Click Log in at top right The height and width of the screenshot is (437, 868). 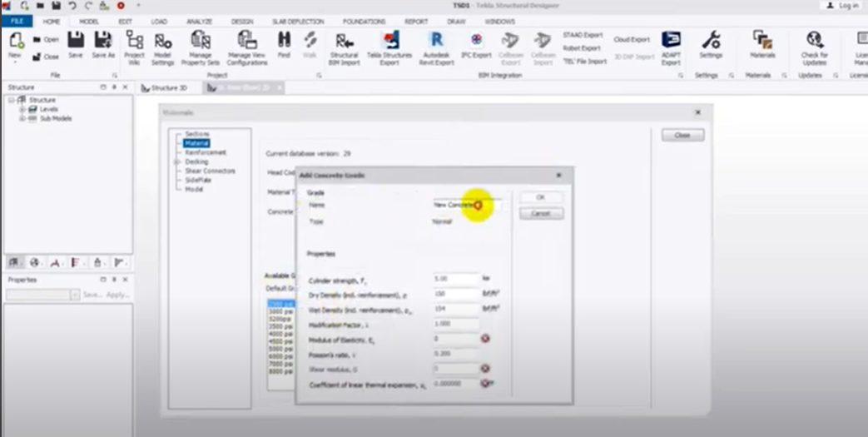pyautogui.click(x=844, y=6)
